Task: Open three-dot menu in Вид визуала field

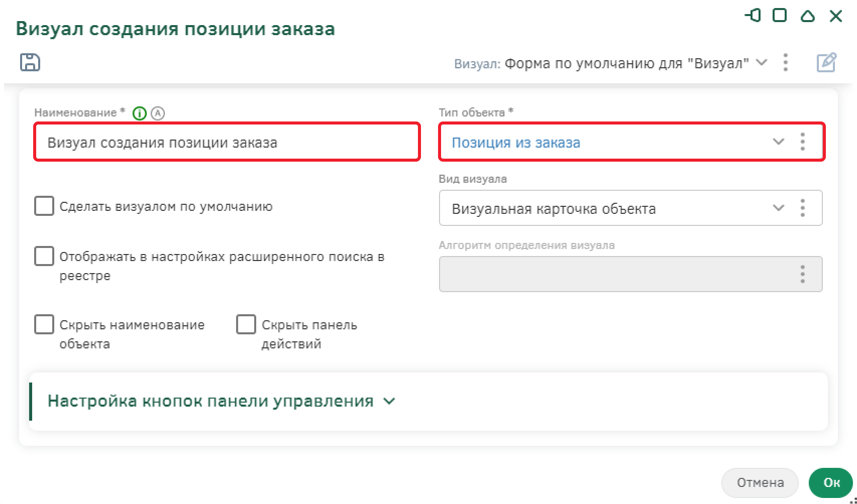Action: [802, 208]
